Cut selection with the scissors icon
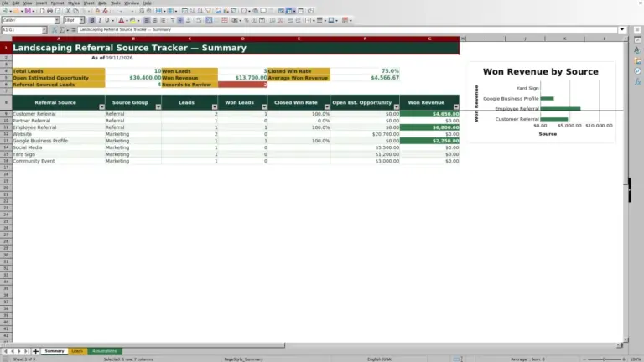Viewport: 644px width, 362px height. point(68,11)
